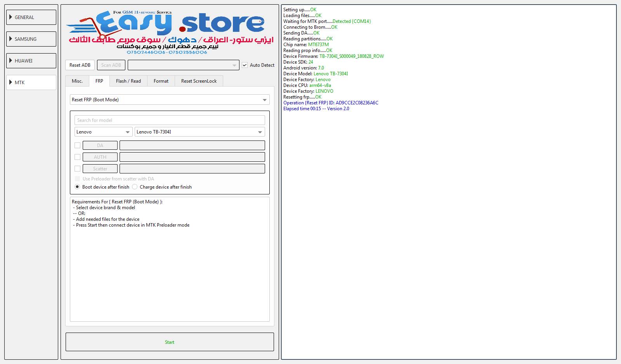Open the Lenovo TB-7304I model dropdown
621x364 pixels.
(200, 132)
